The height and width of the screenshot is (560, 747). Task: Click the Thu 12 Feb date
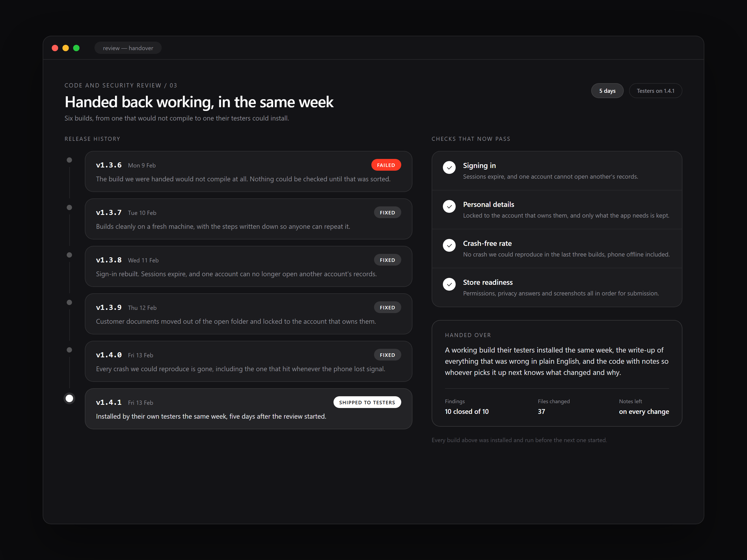[x=142, y=308]
